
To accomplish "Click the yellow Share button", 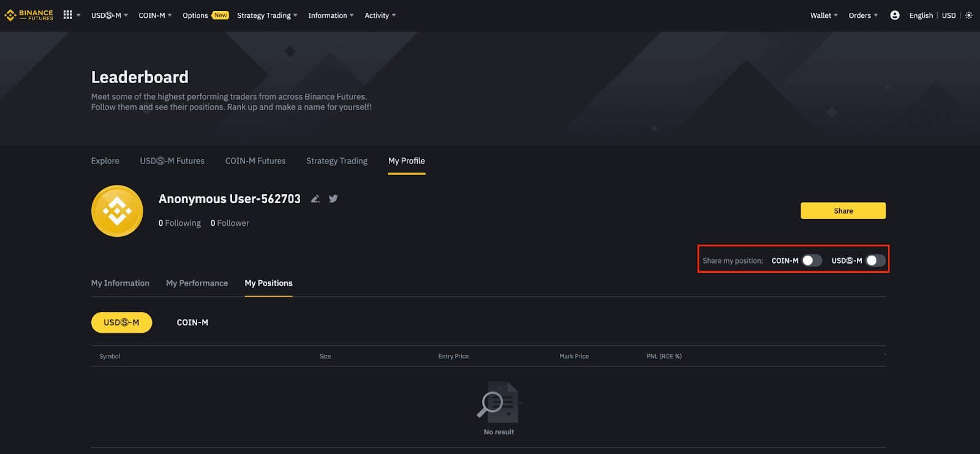I will [x=843, y=210].
